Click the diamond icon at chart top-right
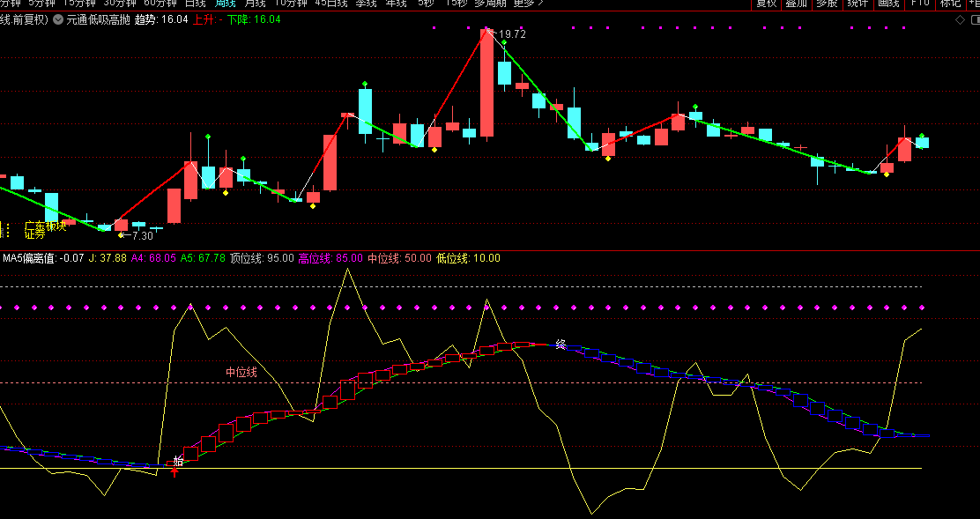This screenshot has height=519, width=980. pos(960,20)
